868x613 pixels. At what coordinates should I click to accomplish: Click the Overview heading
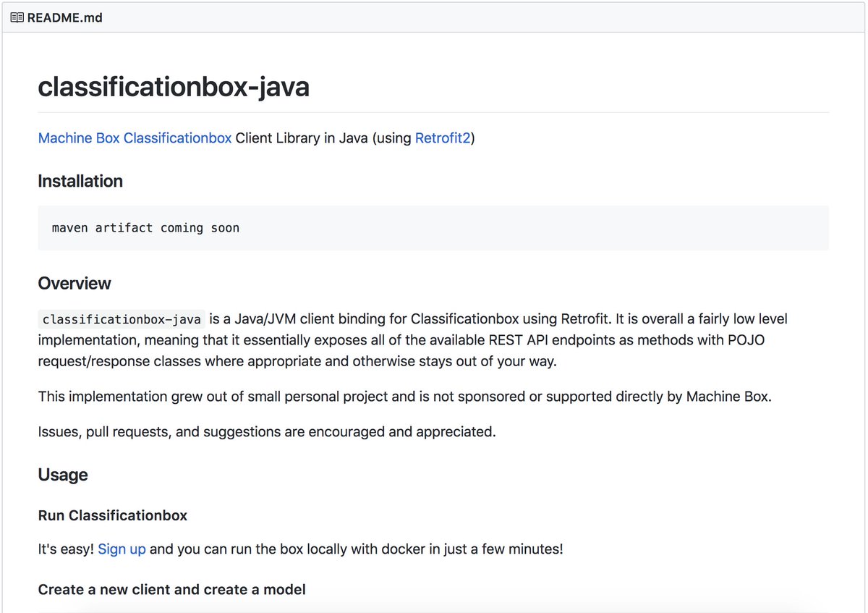75,283
